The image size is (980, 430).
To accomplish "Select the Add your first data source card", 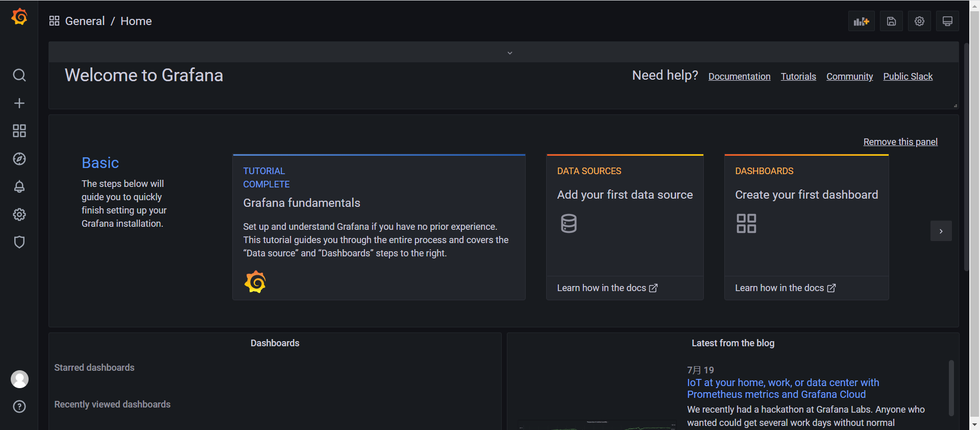I will click(x=625, y=227).
